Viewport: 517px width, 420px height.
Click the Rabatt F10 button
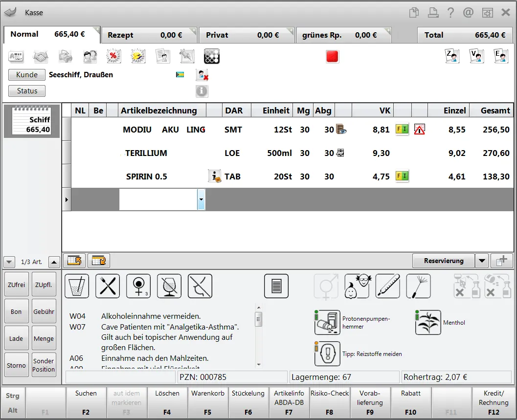tap(410, 402)
